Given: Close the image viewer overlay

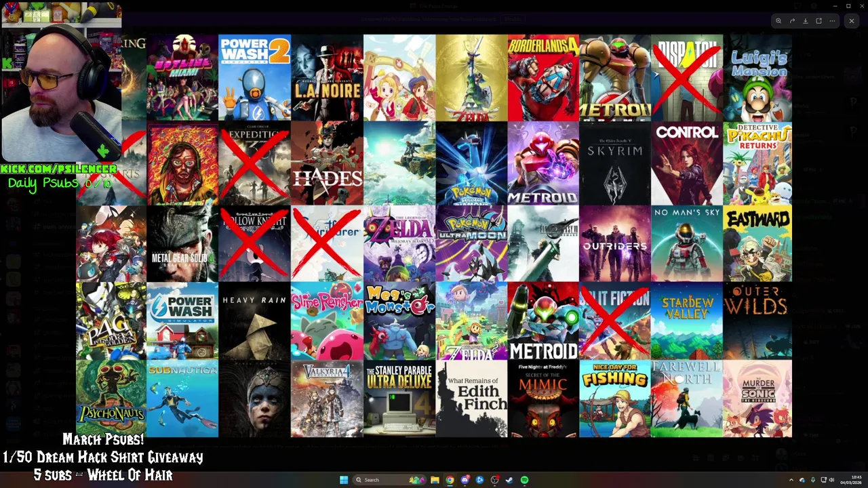Looking at the screenshot, I should tap(852, 21).
